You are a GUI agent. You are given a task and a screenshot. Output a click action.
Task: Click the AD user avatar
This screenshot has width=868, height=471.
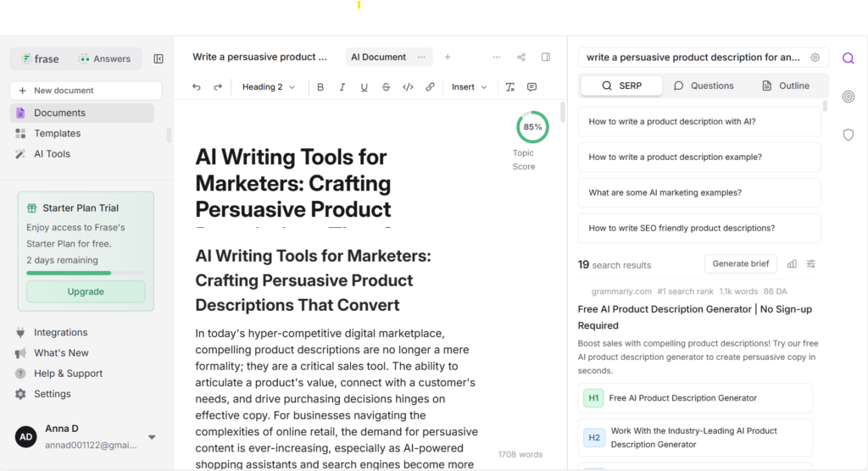pos(26,436)
